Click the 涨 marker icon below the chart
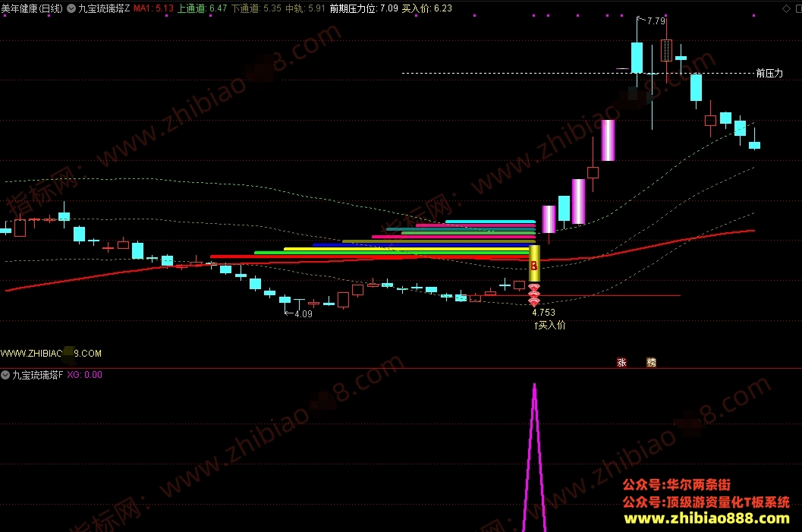 coord(621,362)
